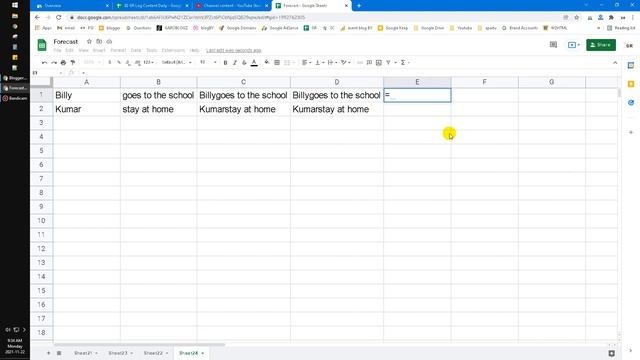Star the Forecast document

click(89, 41)
